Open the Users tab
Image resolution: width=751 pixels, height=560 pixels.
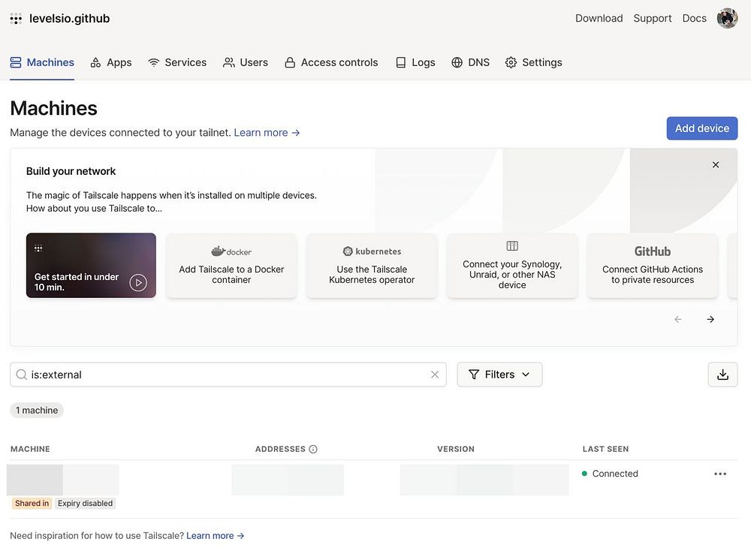tap(246, 63)
